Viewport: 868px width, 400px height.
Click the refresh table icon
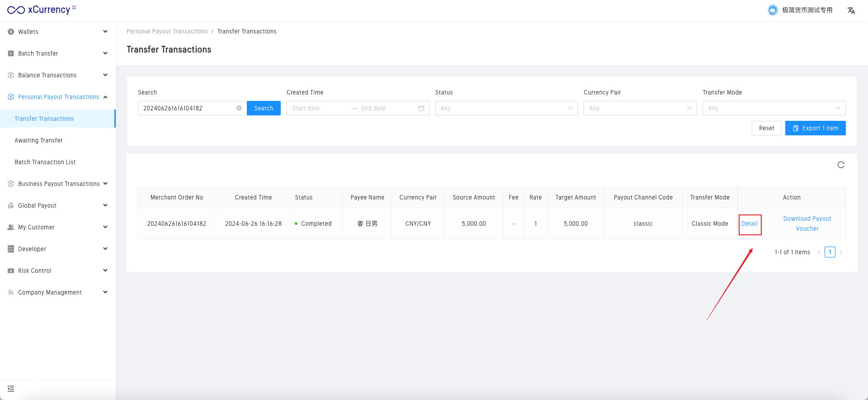tap(840, 165)
